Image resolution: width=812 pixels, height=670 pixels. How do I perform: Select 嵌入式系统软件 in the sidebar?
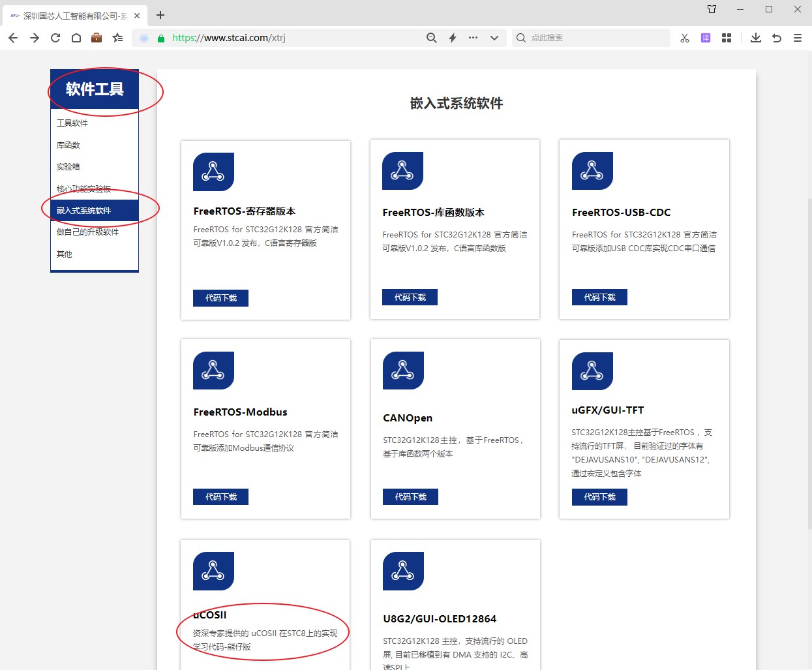pyautogui.click(x=95, y=211)
